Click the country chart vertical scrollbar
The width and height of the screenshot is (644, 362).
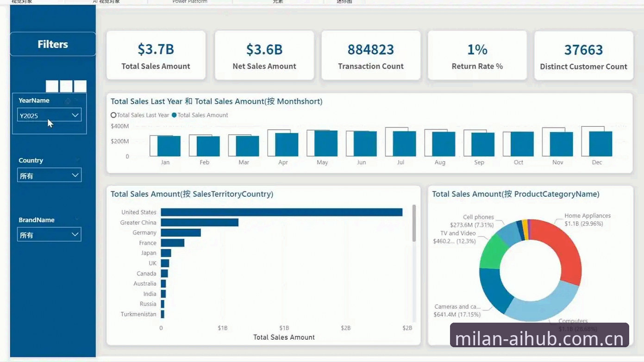[x=414, y=223]
